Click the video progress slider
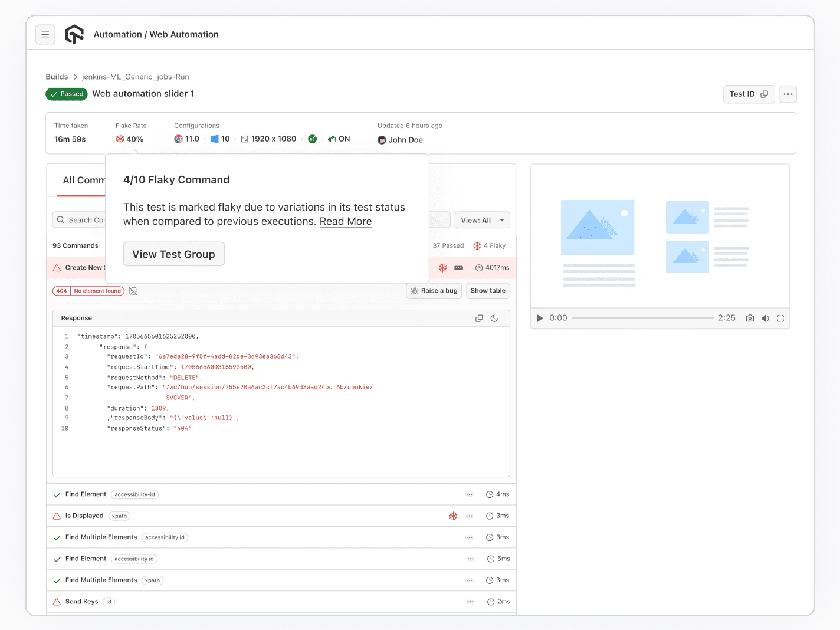Screen dimensions: 840x630 coord(642,319)
